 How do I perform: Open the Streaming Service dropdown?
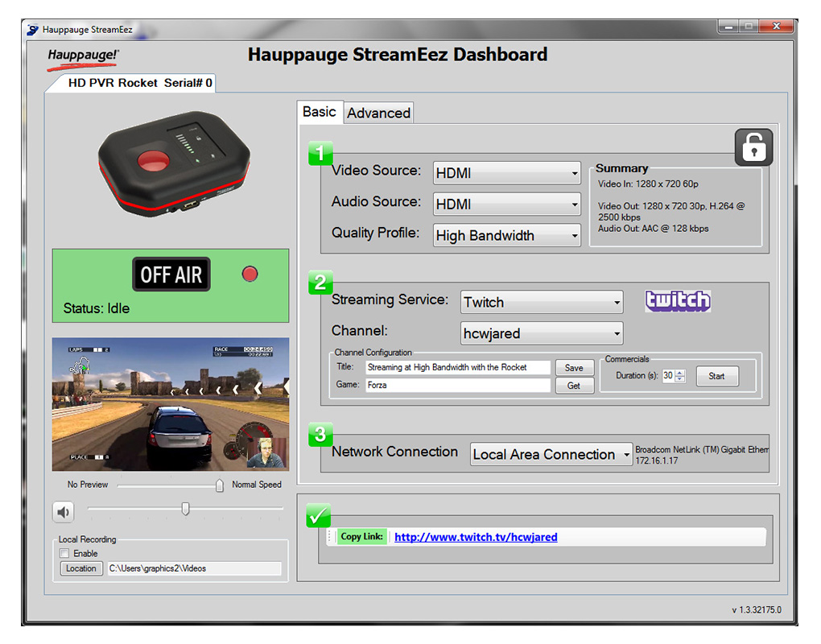point(542,303)
